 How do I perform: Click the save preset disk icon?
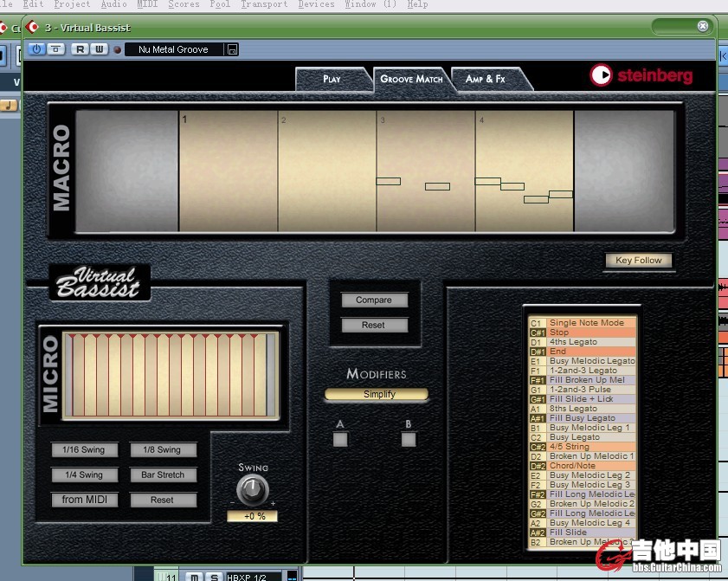point(232,49)
